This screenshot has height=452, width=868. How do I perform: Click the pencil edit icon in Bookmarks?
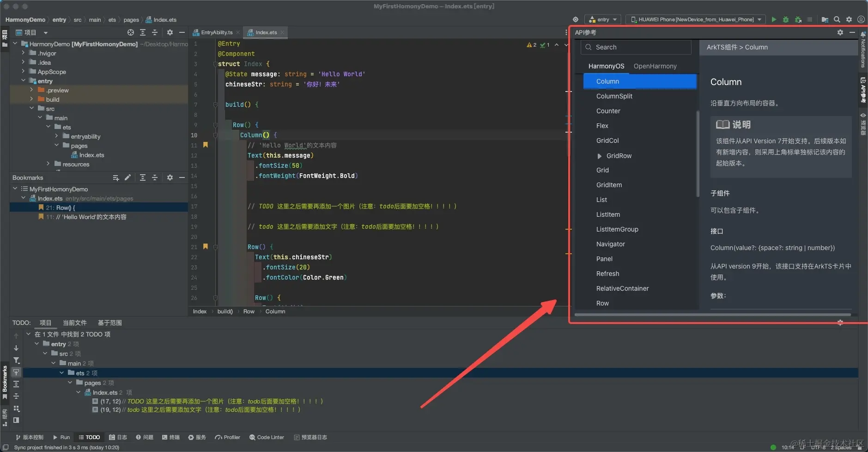coord(127,177)
